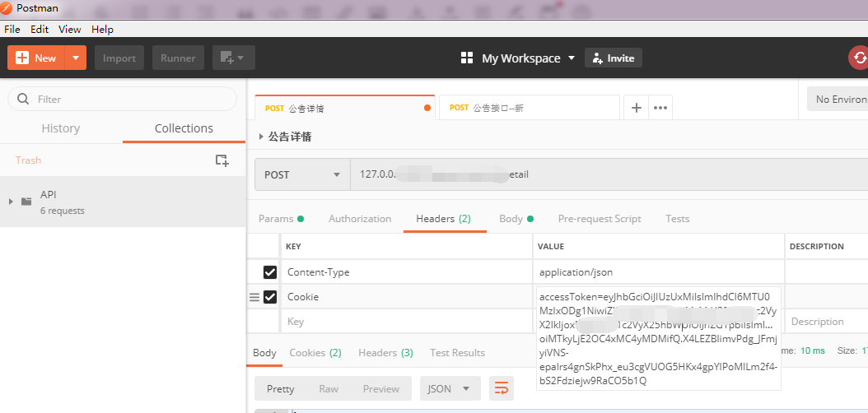Image resolution: width=868 pixels, height=413 pixels.
Task: Click the Import button
Action: coord(119,58)
